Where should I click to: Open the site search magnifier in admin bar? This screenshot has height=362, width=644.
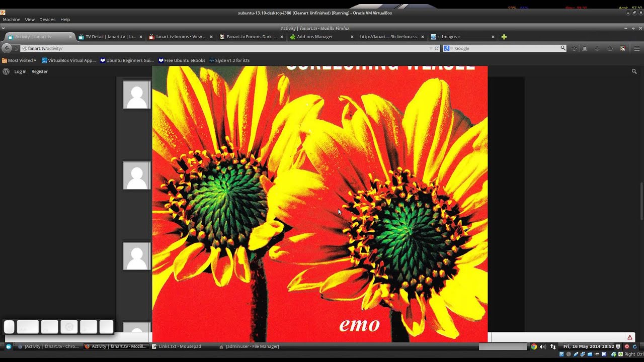click(634, 71)
